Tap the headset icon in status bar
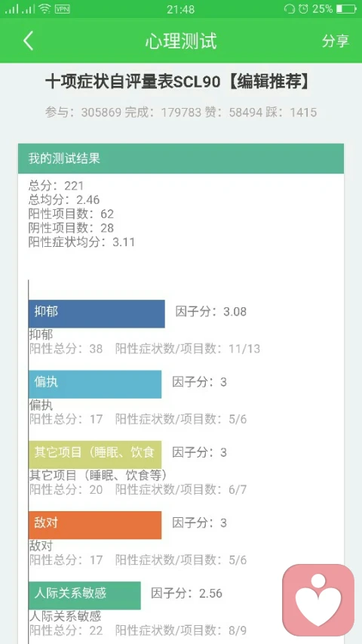362x644 pixels. (290, 8)
